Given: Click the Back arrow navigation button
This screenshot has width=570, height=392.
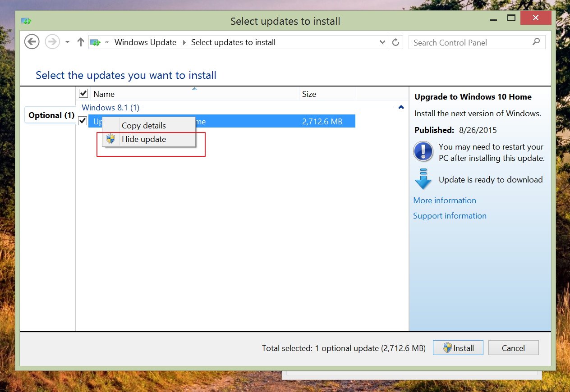Looking at the screenshot, I should pyautogui.click(x=32, y=42).
